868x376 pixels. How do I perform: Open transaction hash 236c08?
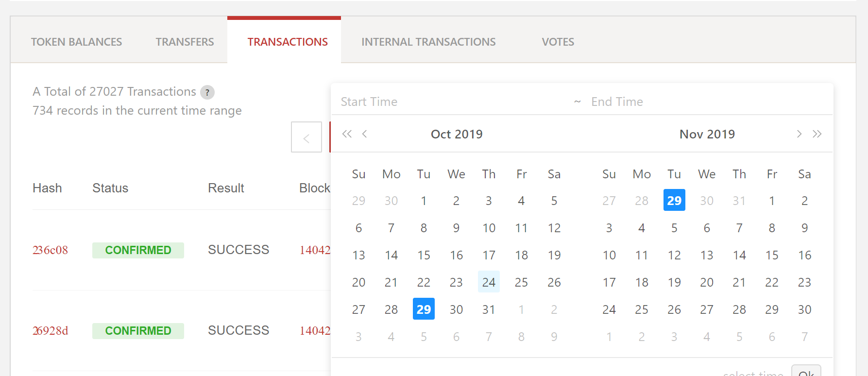(50, 250)
